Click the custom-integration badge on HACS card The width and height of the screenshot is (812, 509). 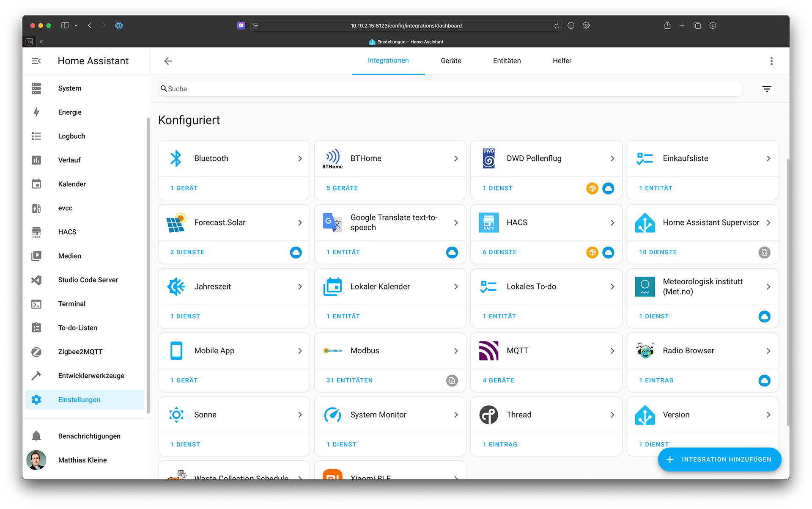coord(592,253)
